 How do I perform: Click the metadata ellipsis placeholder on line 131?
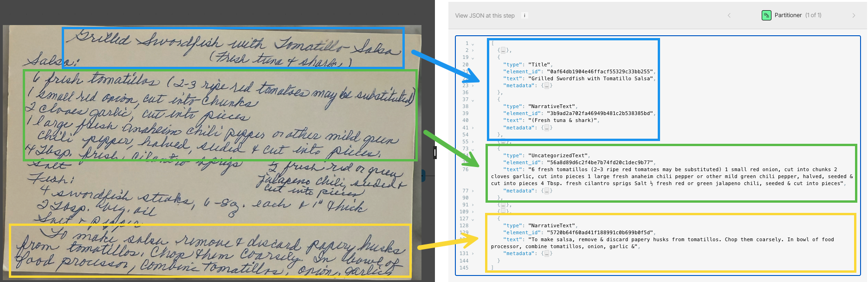pos(547,253)
